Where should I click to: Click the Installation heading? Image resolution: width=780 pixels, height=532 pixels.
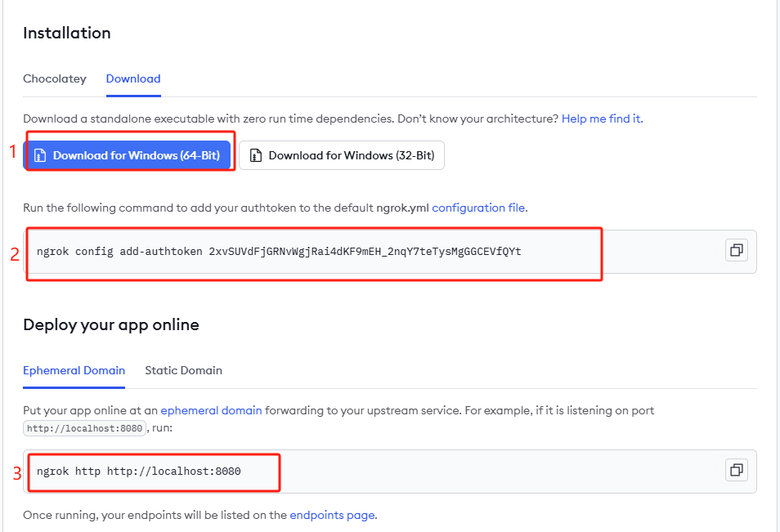pyautogui.click(x=67, y=33)
